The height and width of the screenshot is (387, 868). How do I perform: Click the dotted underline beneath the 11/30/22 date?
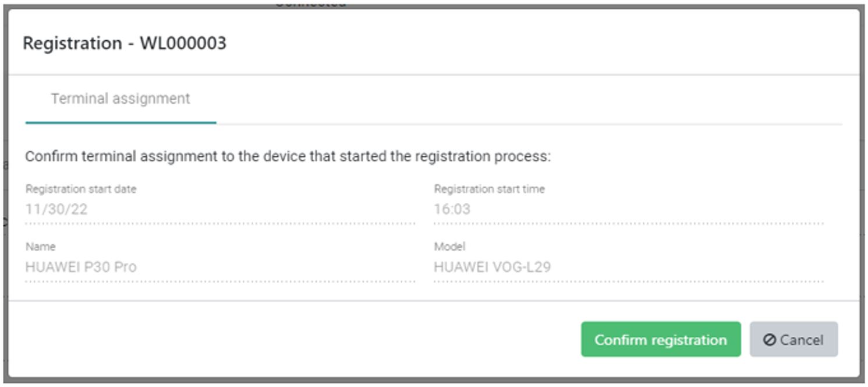[219, 223]
